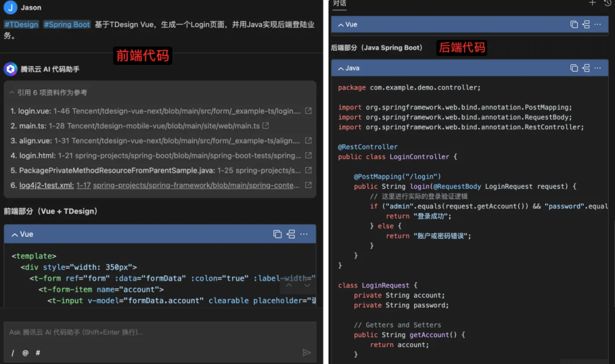The width and height of the screenshot is (615, 364).
Task: Click the @ mention button below the input
Action: click(x=25, y=353)
